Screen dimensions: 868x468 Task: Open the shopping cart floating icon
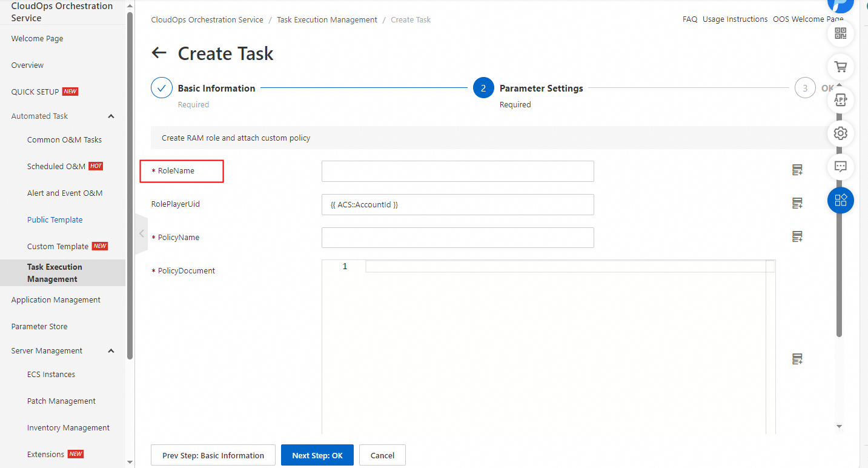tap(840, 67)
